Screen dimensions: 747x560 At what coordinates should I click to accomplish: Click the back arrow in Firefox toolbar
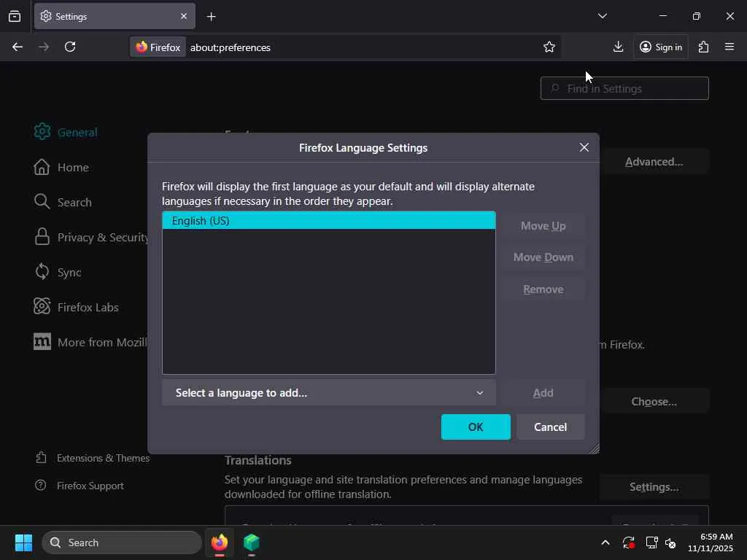(x=18, y=47)
